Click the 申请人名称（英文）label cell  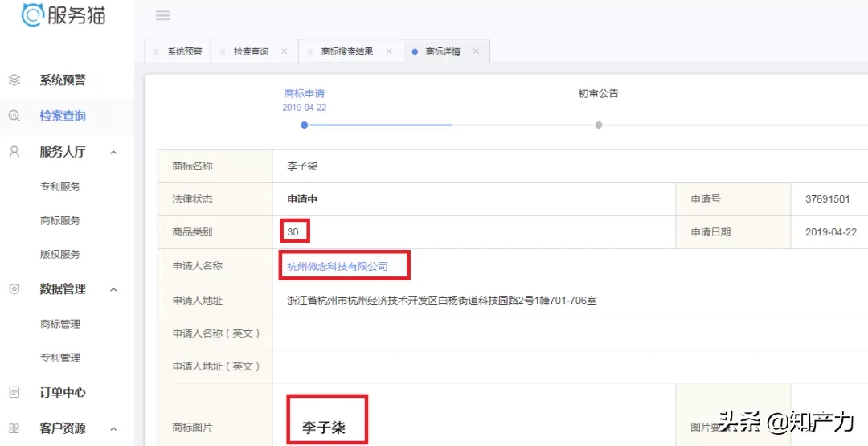tap(215, 333)
